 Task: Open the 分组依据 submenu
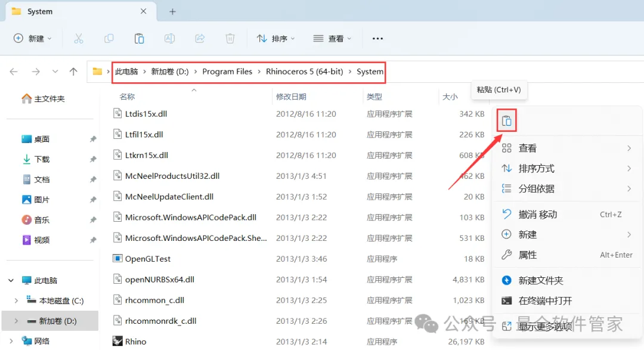coord(567,188)
